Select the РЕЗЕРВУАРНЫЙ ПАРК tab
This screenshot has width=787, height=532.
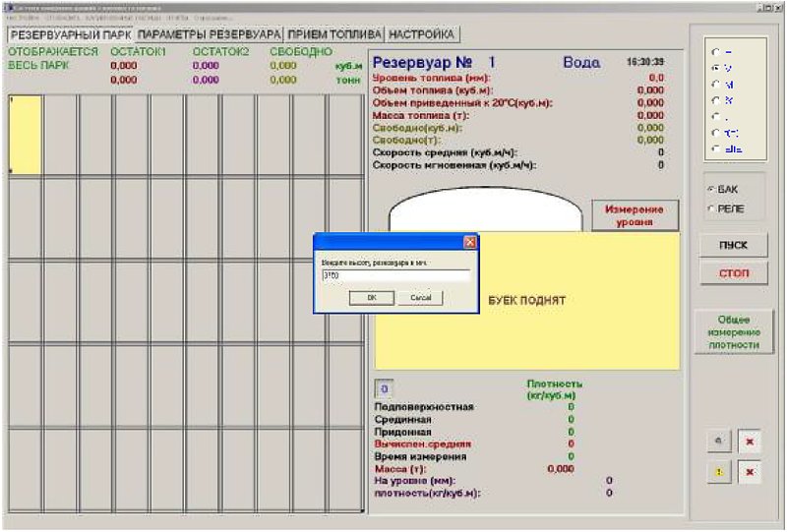click(x=71, y=34)
